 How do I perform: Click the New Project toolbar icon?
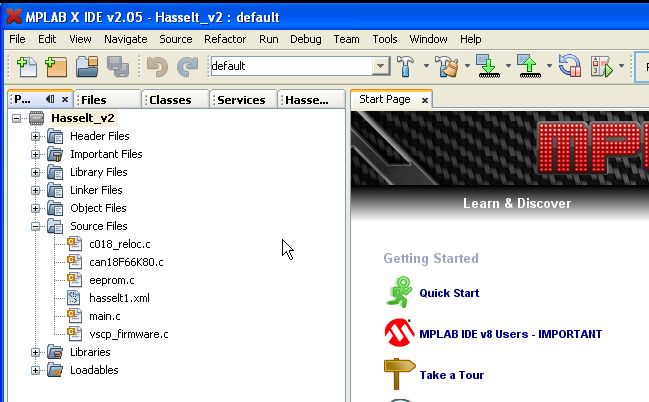pyautogui.click(x=56, y=67)
